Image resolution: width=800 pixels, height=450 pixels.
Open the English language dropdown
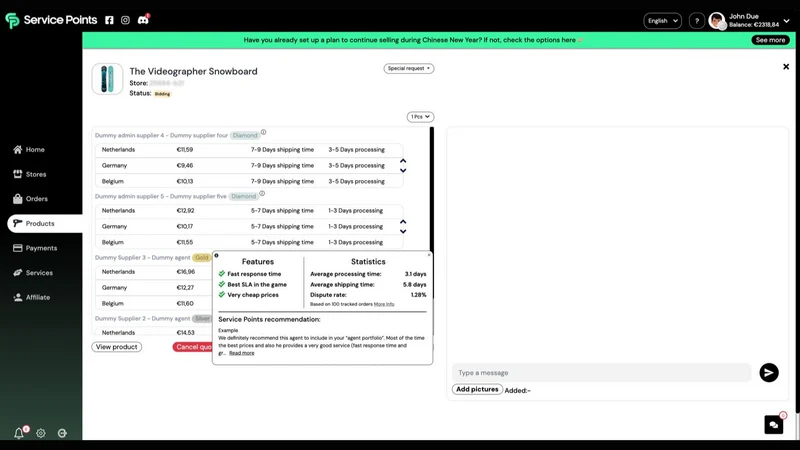tap(662, 21)
